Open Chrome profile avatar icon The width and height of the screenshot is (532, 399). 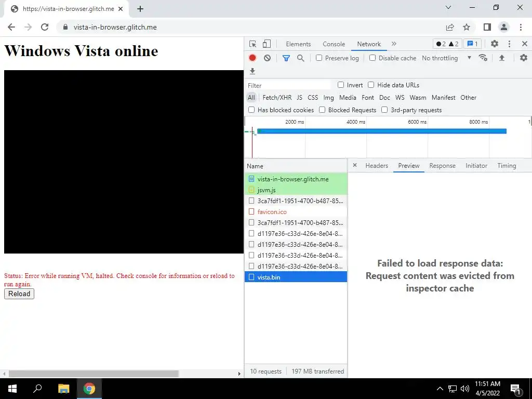(504, 27)
